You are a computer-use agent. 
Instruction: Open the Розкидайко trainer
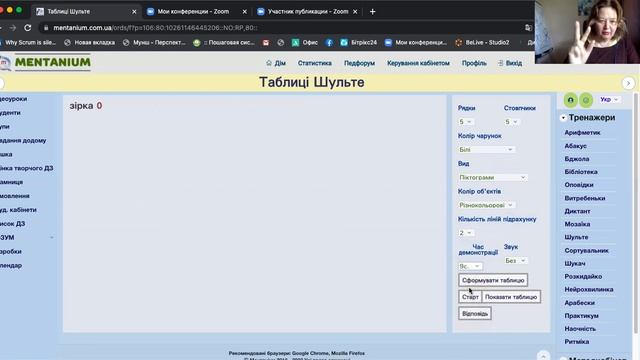coord(583,276)
